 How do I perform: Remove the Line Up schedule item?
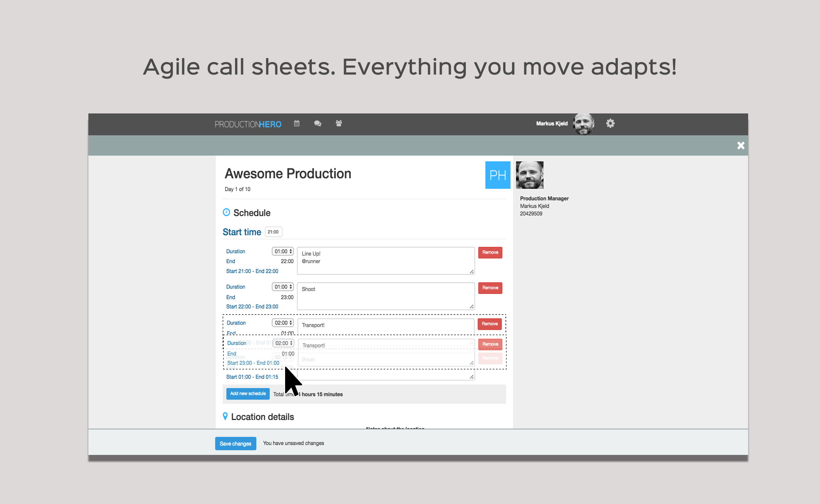tap(490, 252)
